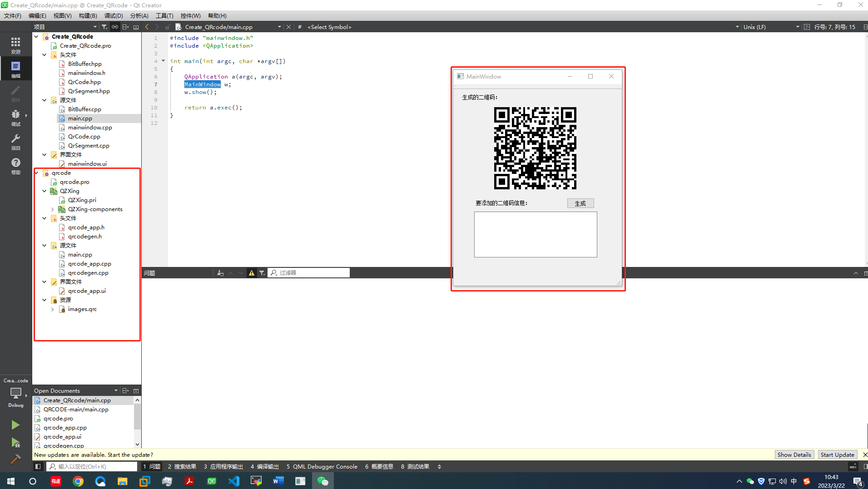Collapse the 头文件 folder under Create_QRcode
The image size is (868, 489).
click(45, 54)
